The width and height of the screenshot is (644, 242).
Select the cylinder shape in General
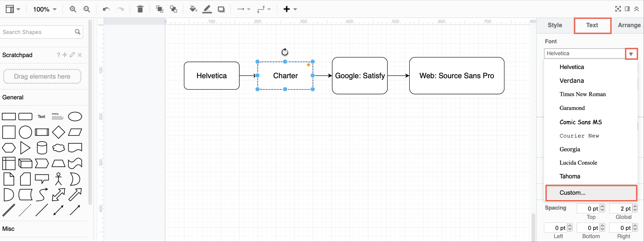[42, 148]
